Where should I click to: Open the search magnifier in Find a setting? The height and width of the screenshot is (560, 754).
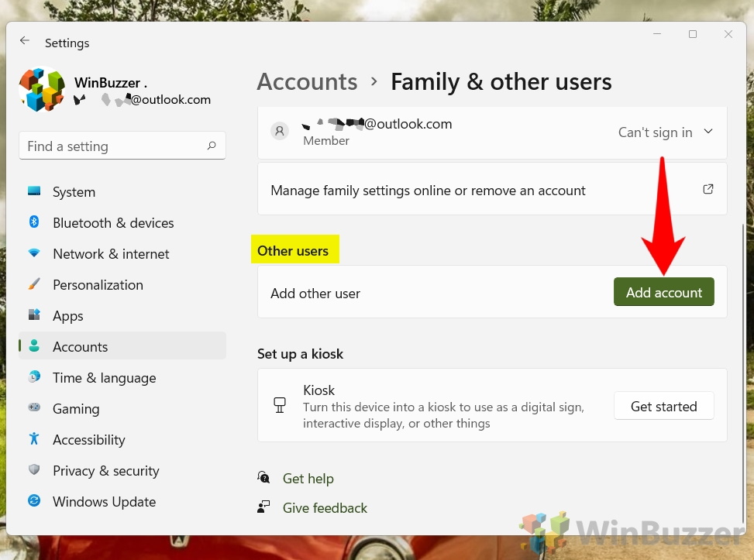[x=212, y=146]
